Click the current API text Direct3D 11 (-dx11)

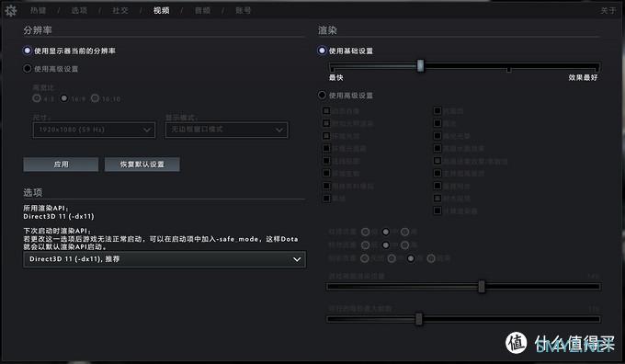(x=59, y=217)
